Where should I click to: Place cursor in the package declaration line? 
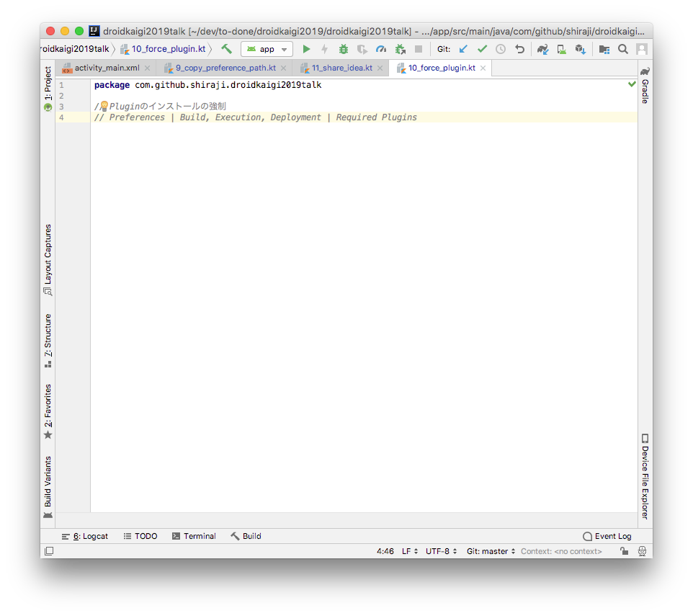click(207, 85)
